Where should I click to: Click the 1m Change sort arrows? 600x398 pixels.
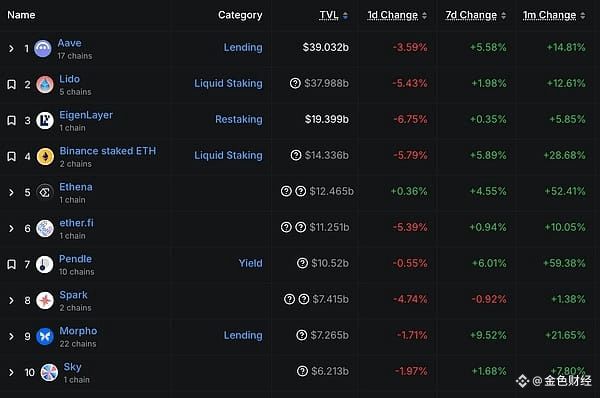pyautogui.click(x=582, y=16)
